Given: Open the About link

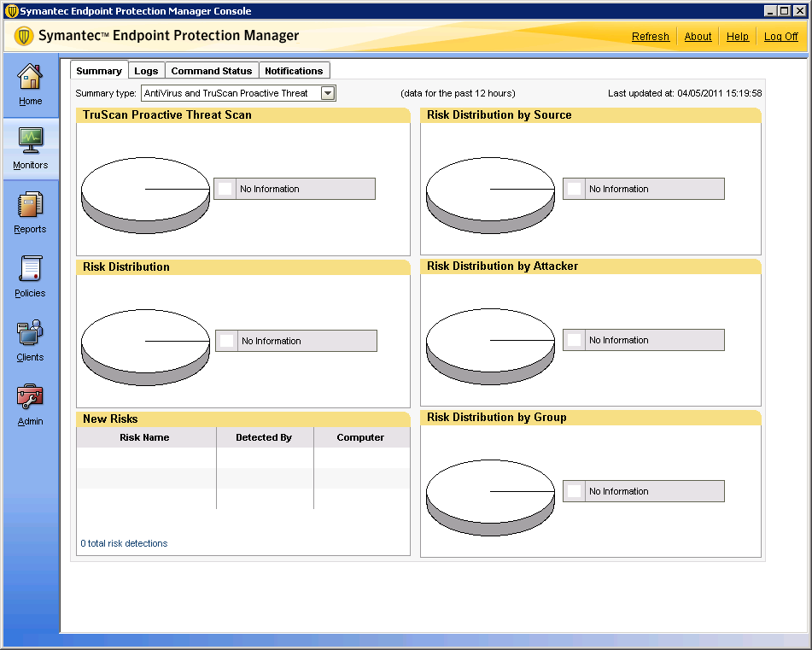Looking at the screenshot, I should coord(698,37).
